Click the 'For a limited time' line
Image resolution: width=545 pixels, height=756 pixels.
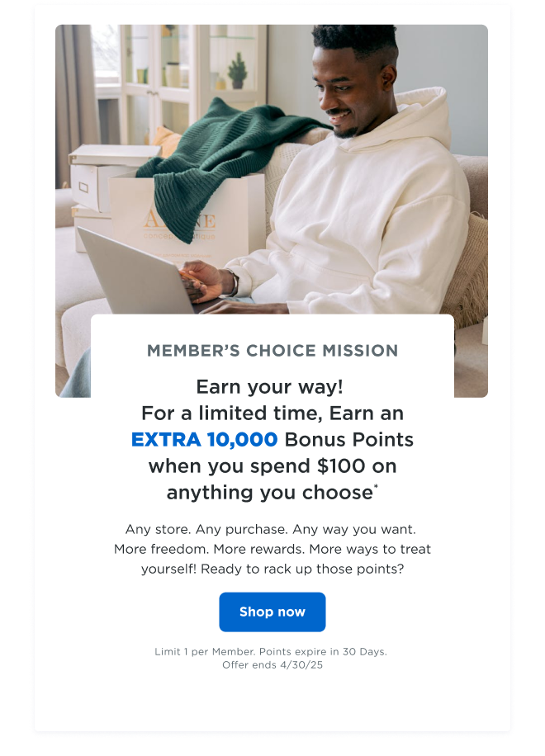click(x=272, y=413)
